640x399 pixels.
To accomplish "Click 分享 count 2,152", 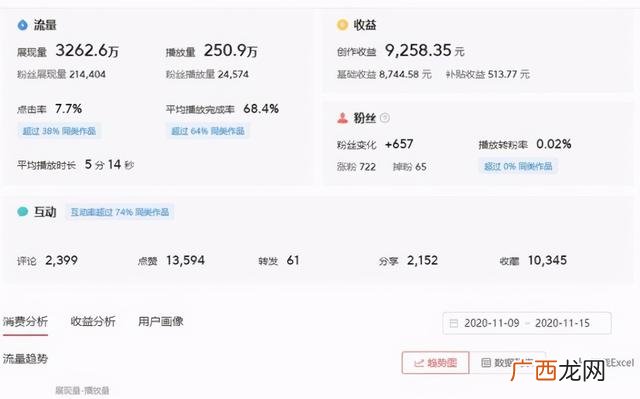I will pyautogui.click(x=422, y=260).
